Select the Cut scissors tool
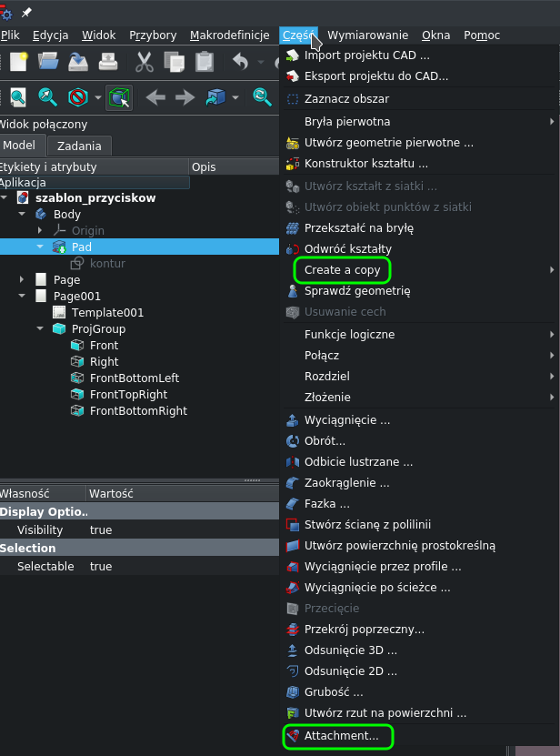Viewport: 560px width, 756px height. pyautogui.click(x=143, y=62)
